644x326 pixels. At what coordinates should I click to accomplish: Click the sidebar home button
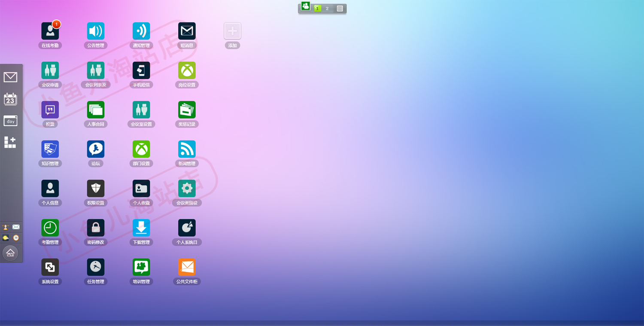[x=10, y=253]
